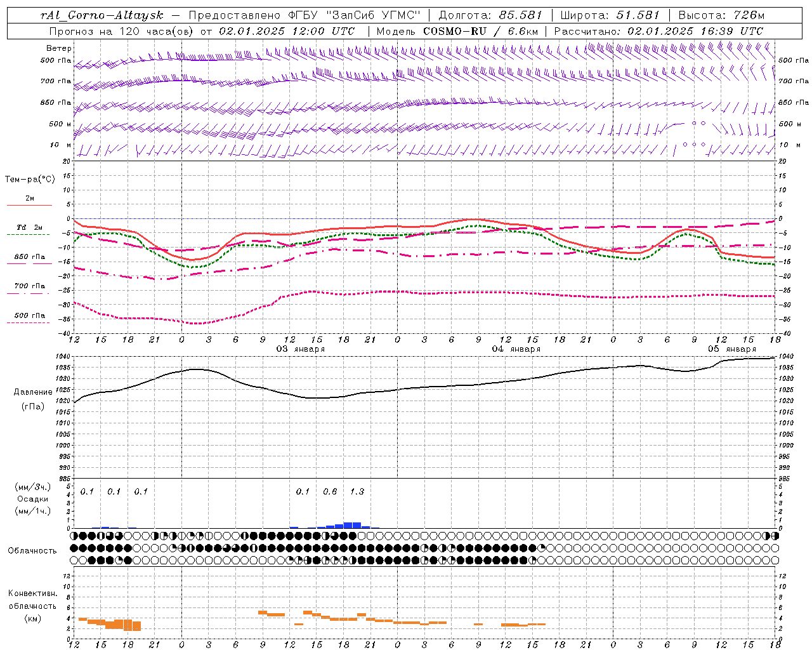812x650 pixels.
Task: Click the dotted pink legend line under 500 гПа
Action: [x=30, y=322]
